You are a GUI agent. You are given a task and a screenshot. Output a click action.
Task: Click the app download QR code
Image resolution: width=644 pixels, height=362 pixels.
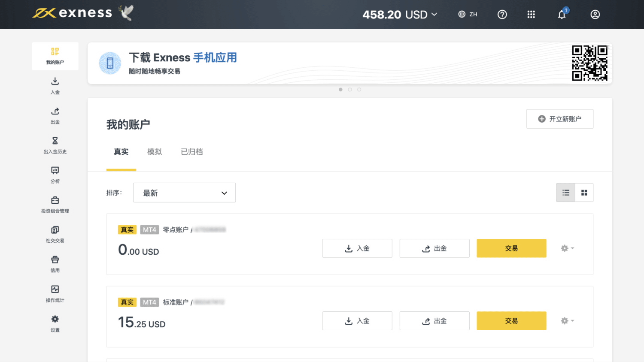tap(589, 63)
